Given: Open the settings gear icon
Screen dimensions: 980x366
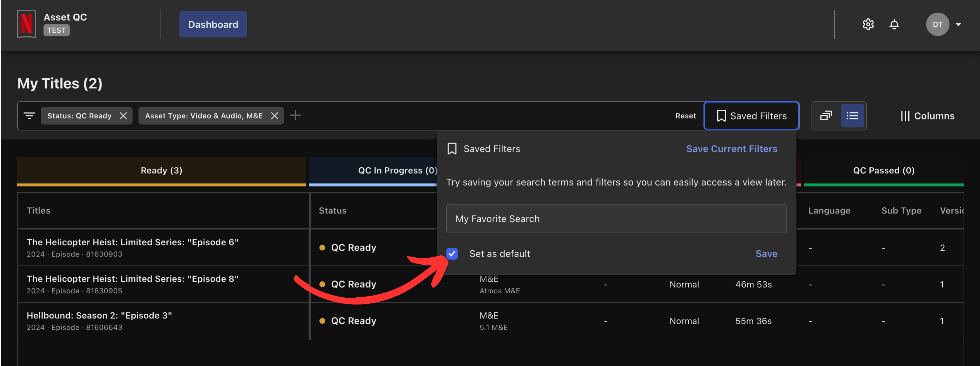Looking at the screenshot, I should point(868,24).
